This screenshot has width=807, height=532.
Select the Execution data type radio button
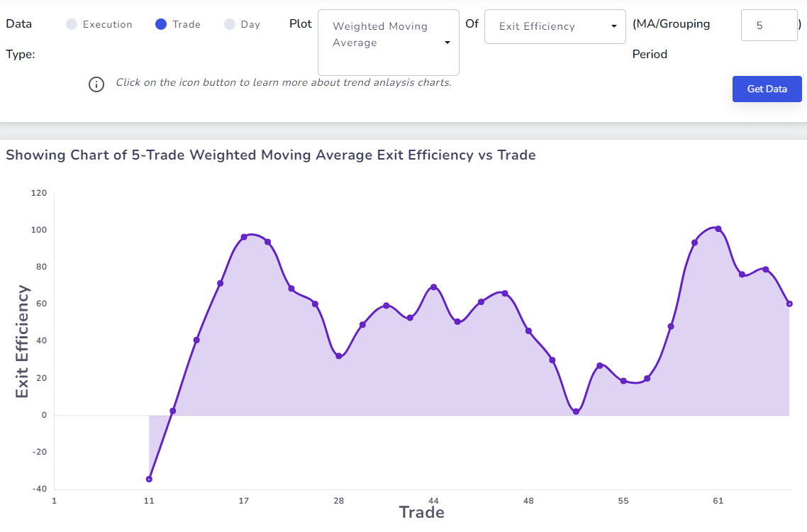(x=72, y=24)
